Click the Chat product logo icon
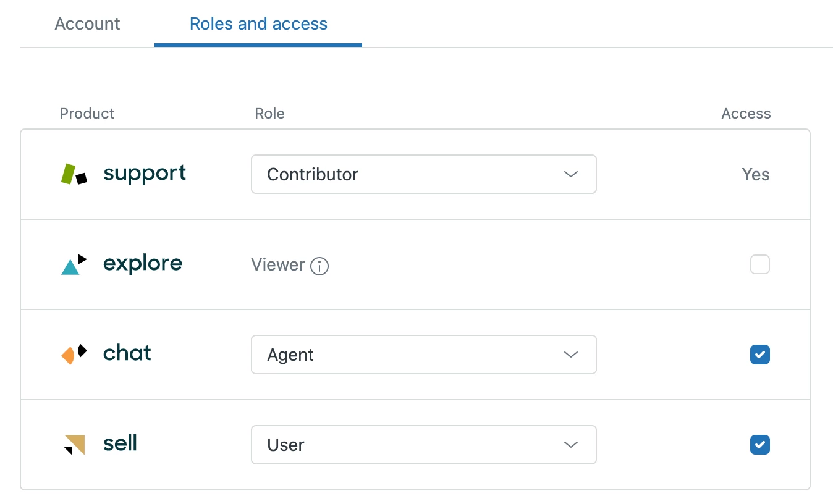This screenshot has height=504, width=833. [x=74, y=355]
